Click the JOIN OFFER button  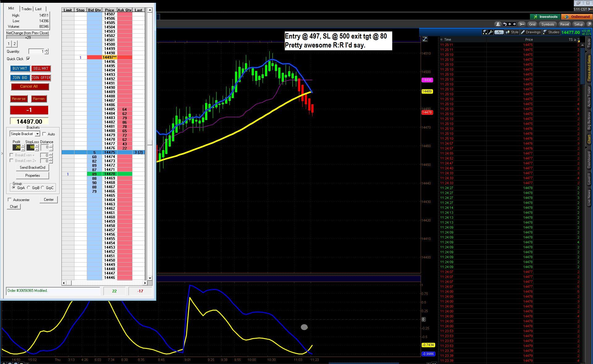click(41, 78)
